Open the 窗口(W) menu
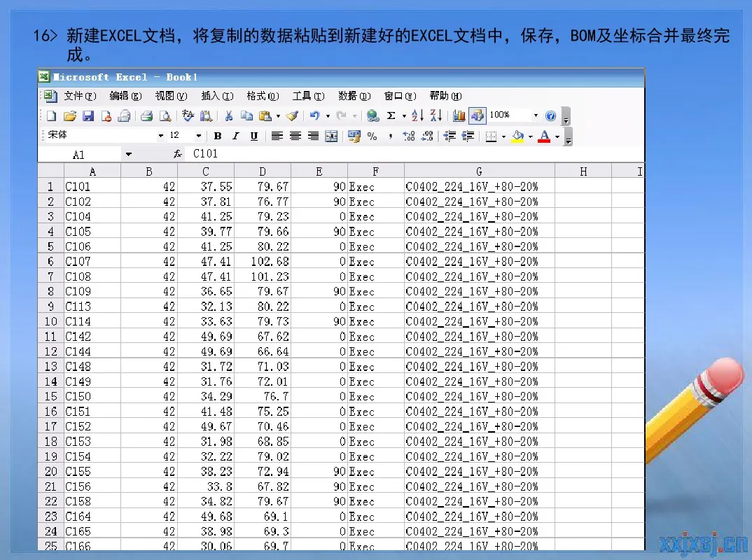752x560 pixels. coord(400,96)
